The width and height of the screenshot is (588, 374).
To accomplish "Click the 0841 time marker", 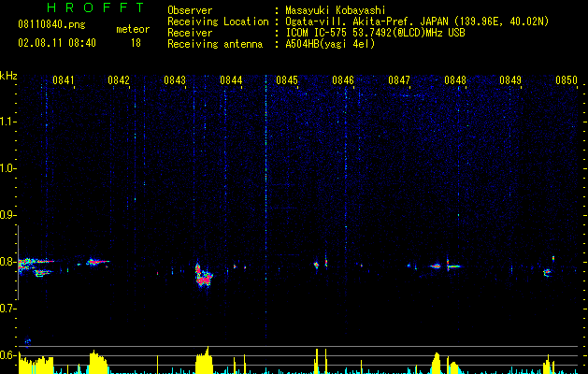I will coord(63,80).
